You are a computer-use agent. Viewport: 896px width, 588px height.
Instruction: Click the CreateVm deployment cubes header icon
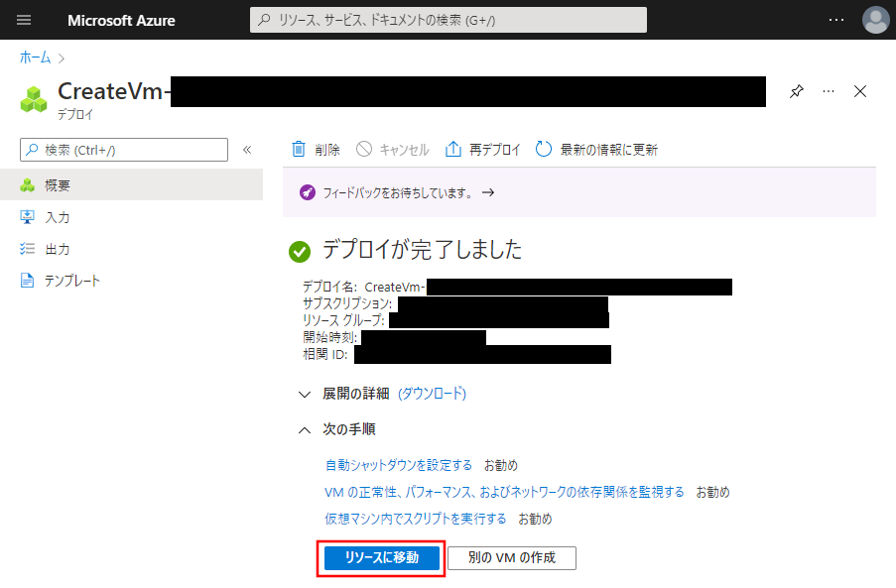click(x=34, y=99)
